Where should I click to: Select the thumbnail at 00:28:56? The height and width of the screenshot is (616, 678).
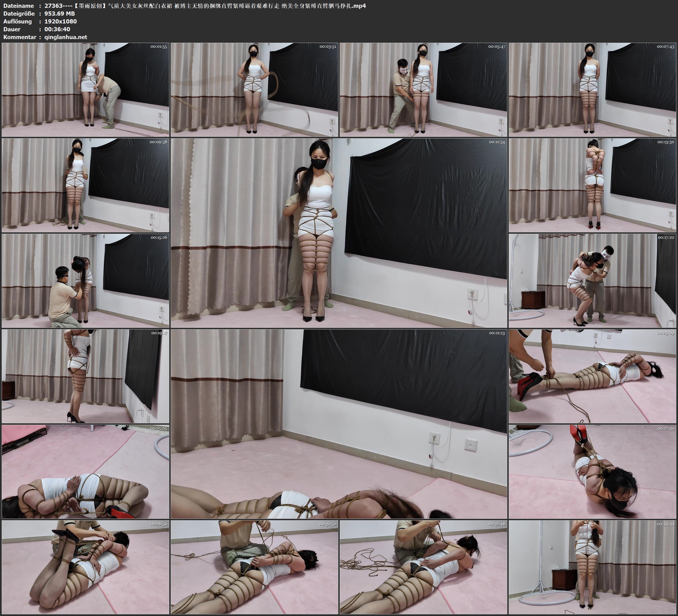85,567
